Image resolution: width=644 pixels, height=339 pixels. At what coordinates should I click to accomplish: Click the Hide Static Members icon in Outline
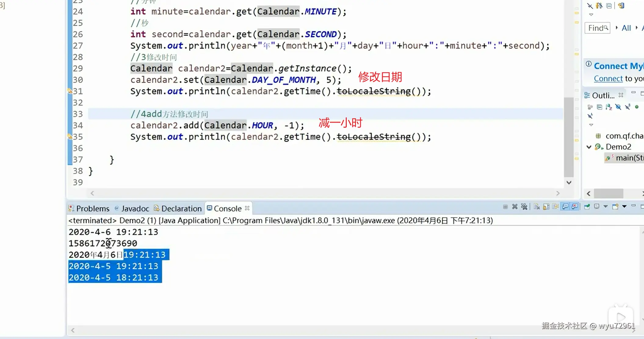point(628,107)
